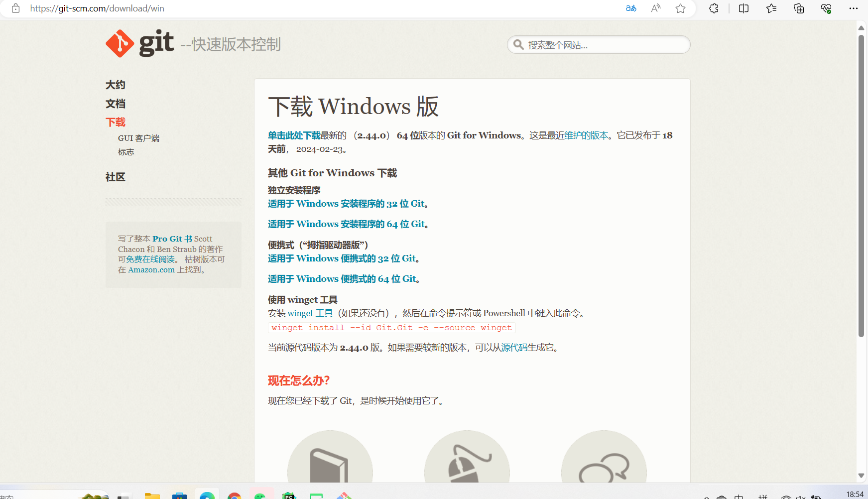The image size is (868, 499).
Task: Open the 文档 navigation item
Action: click(x=116, y=104)
